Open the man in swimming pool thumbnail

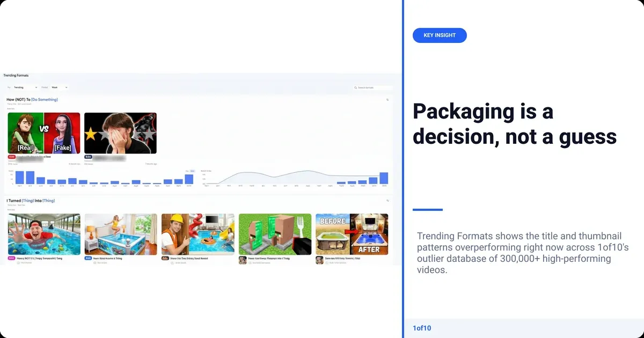click(x=44, y=234)
